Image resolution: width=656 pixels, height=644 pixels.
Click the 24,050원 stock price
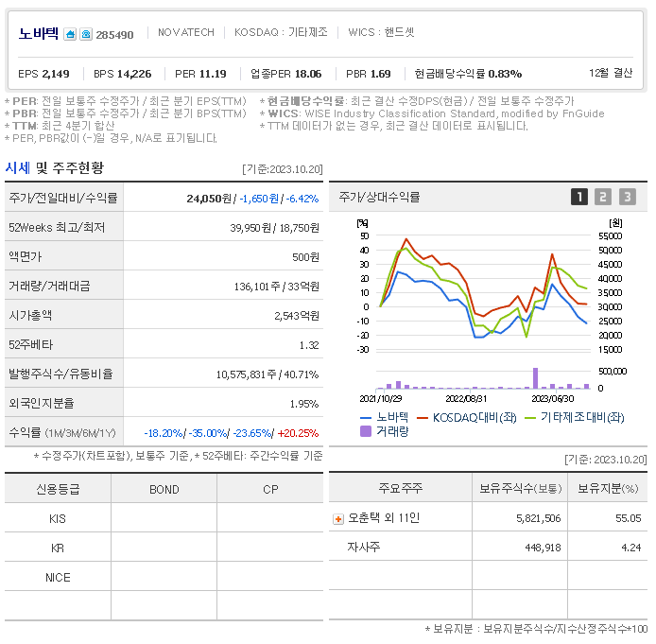(209, 199)
